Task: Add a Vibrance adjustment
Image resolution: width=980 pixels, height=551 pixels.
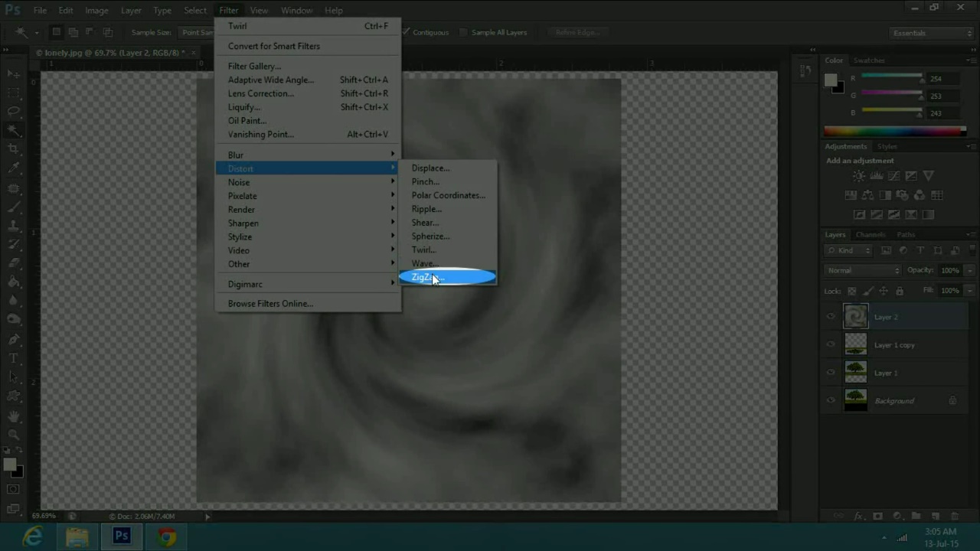Action: point(929,176)
